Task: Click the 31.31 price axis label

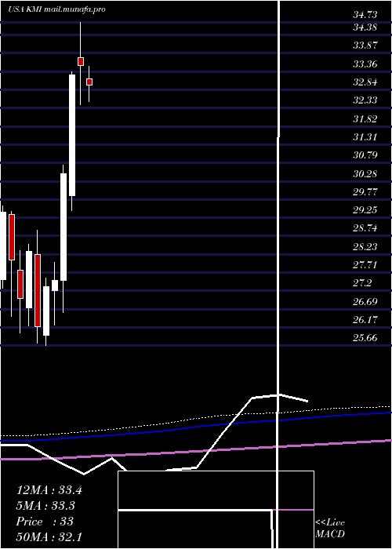Action: coord(365,137)
